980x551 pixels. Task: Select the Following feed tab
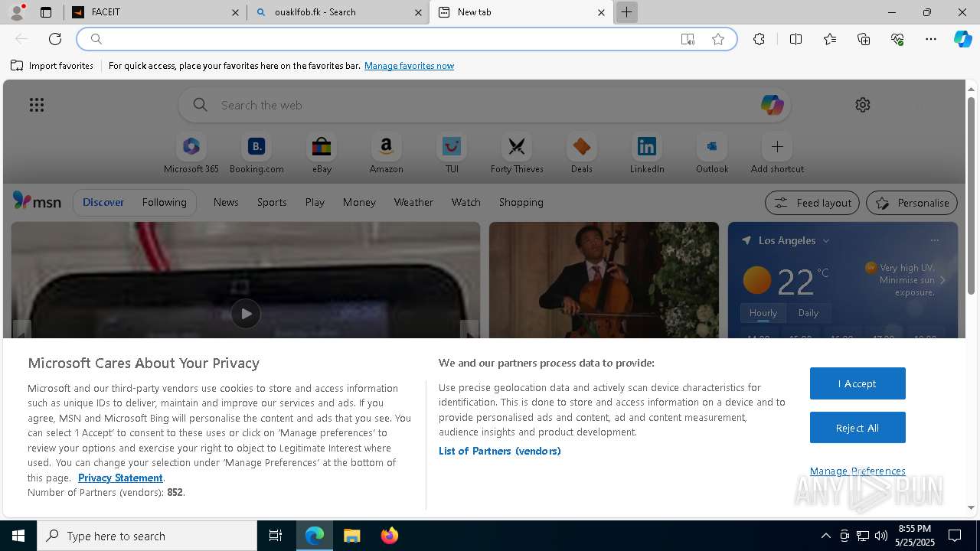coord(164,202)
